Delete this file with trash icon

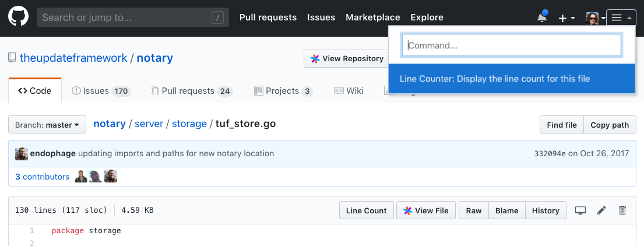click(622, 210)
